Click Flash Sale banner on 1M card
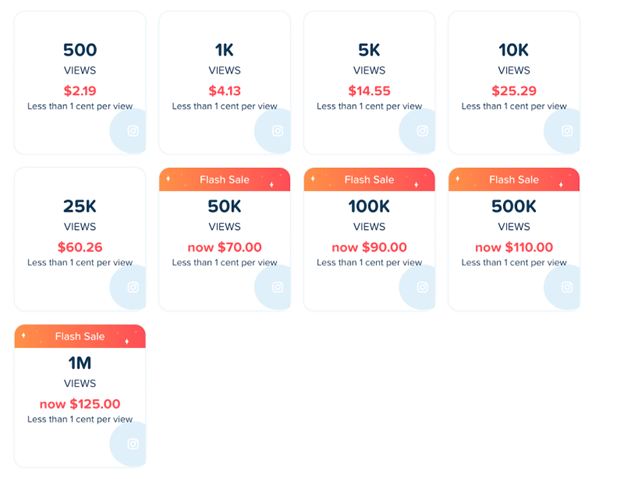 point(80,337)
